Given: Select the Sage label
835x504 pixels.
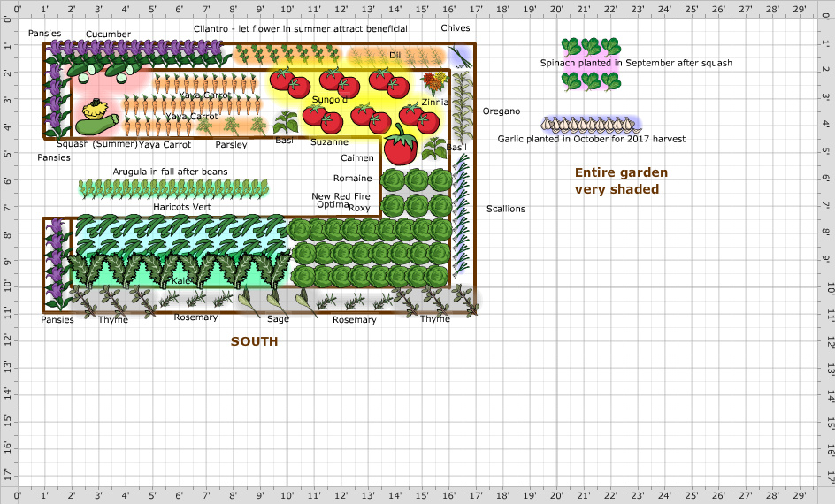Looking at the screenshot, I should [278, 319].
